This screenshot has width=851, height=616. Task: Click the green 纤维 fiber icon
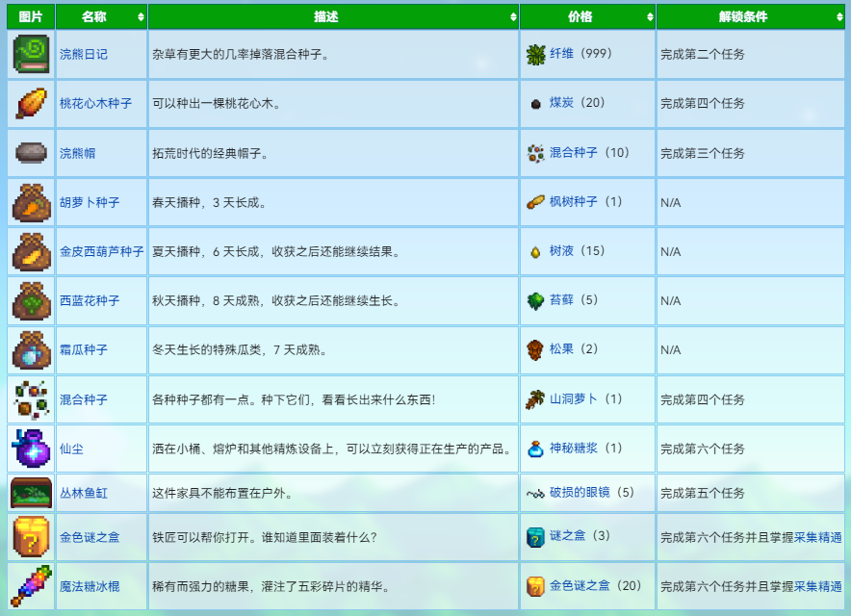(x=535, y=54)
